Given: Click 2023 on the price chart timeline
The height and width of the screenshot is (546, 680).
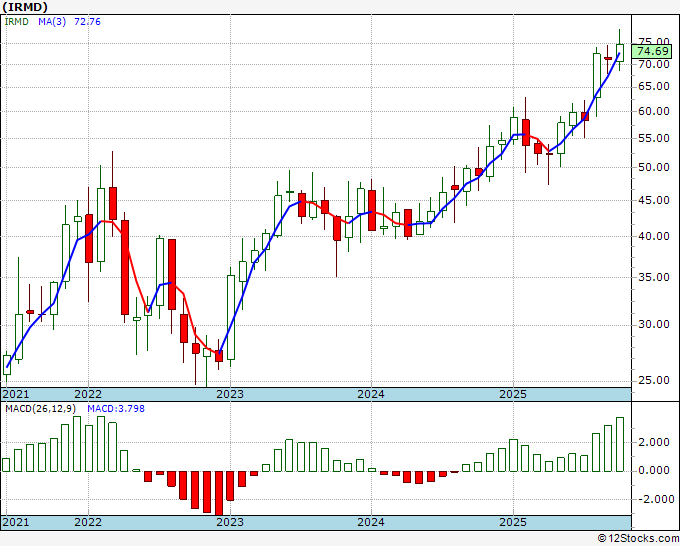Looking at the screenshot, I should (x=230, y=394).
